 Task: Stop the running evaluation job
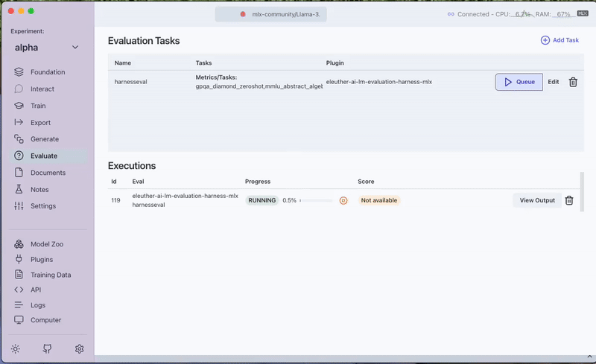pyautogui.click(x=343, y=200)
